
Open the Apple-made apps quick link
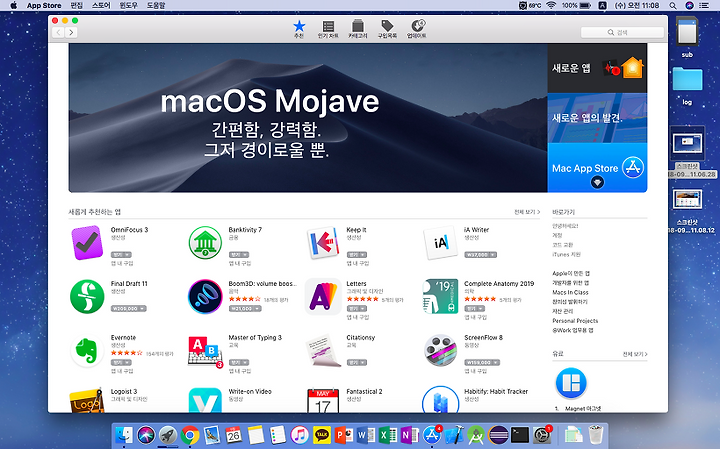point(571,273)
